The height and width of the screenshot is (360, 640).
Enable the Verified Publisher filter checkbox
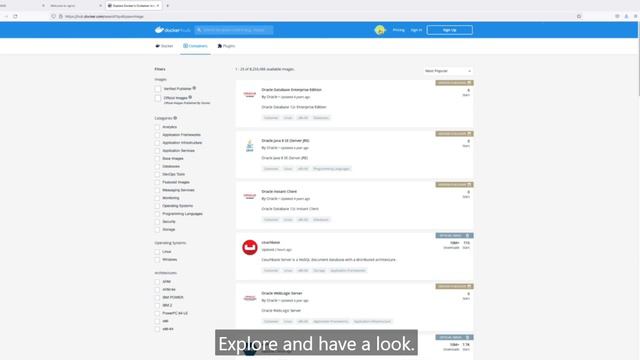[x=158, y=89]
